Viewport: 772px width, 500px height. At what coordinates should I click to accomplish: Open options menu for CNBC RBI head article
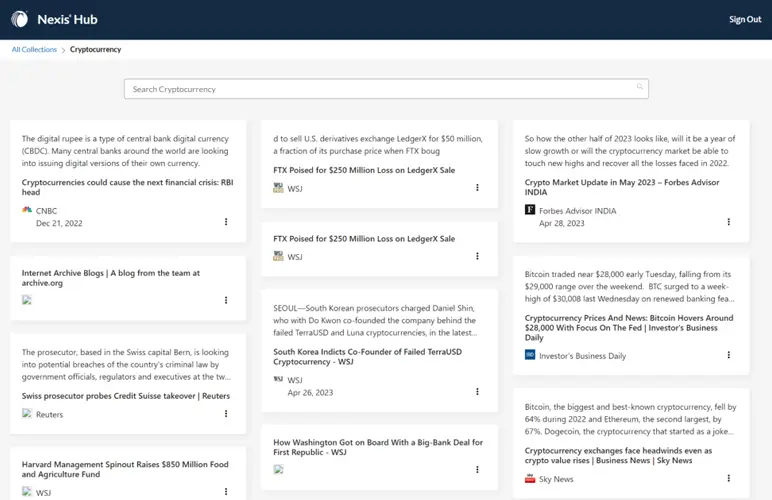226,222
